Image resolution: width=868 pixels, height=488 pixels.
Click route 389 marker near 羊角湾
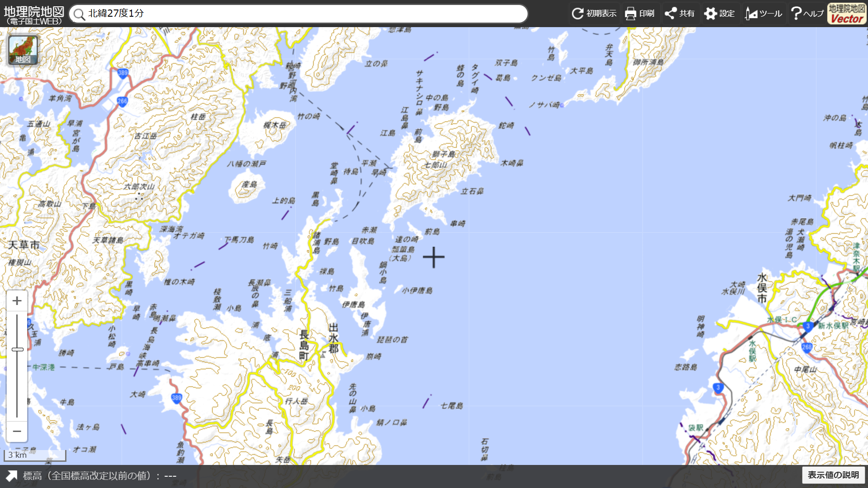pos(123,73)
